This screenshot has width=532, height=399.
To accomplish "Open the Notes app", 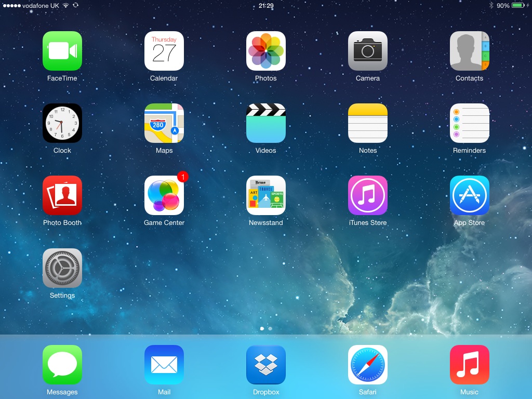I will pyautogui.click(x=367, y=123).
